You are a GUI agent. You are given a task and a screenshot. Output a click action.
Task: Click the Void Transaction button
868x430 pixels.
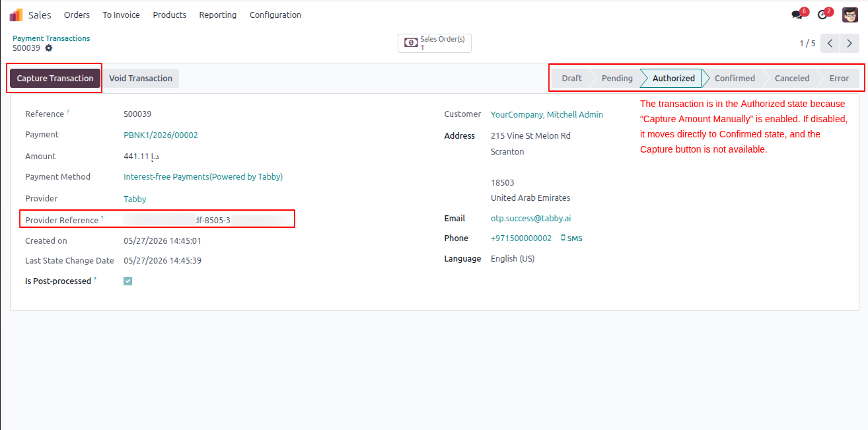tap(141, 78)
